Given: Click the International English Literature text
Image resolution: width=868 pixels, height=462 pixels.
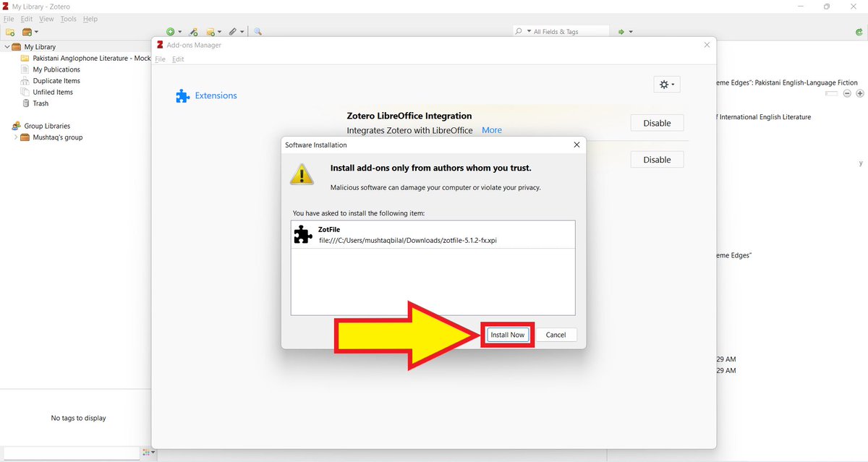Looking at the screenshot, I should (764, 117).
